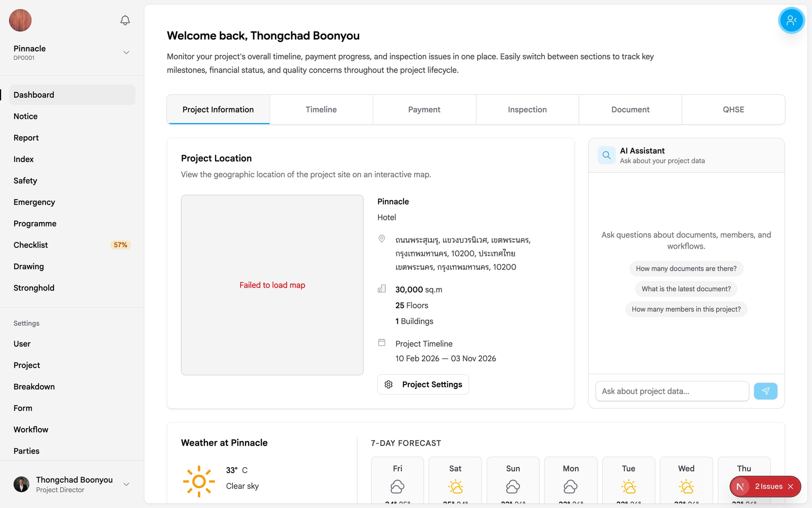
Task: Click 'How many documents are there?' suggestion
Action: pos(686,269)
